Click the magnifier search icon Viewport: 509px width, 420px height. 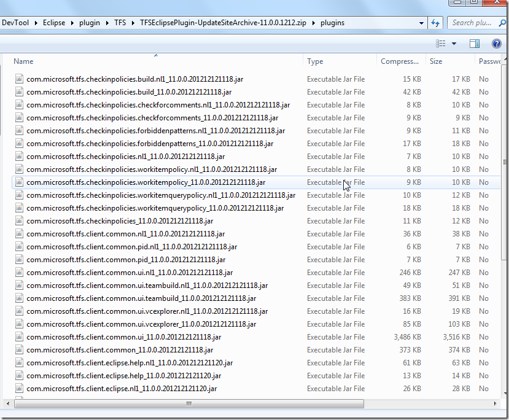point(502,23)
